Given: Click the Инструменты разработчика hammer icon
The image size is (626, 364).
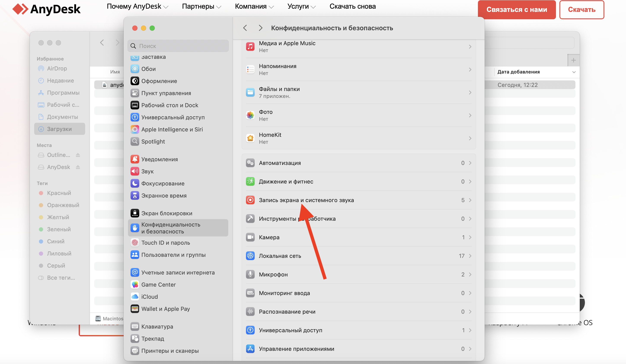Looking at the screenshot, I should click(x=250, y=219).
